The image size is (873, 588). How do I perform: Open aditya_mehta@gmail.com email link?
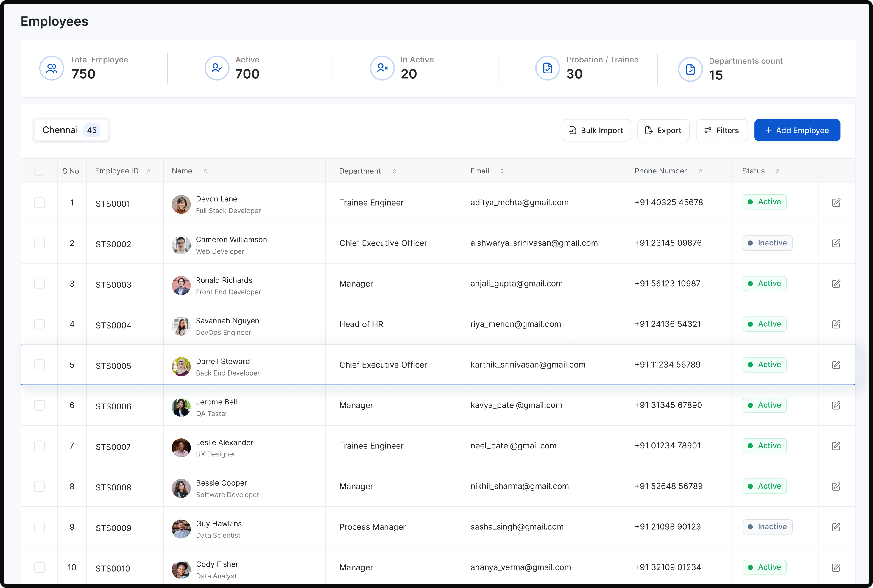click(x=519, y=202)
